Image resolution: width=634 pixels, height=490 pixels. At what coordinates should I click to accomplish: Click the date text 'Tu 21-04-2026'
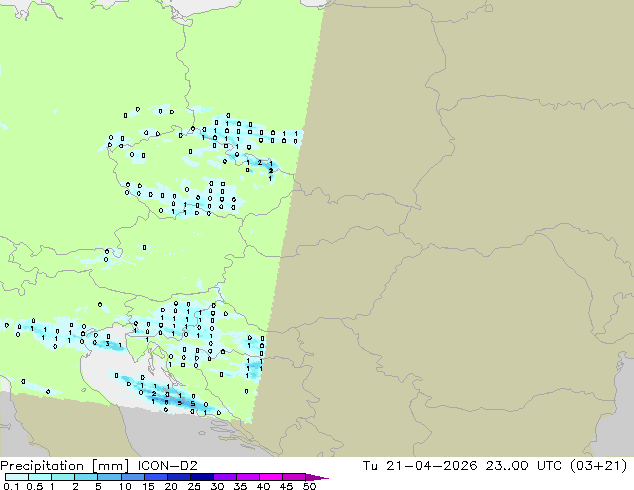(x=420, y=466)
